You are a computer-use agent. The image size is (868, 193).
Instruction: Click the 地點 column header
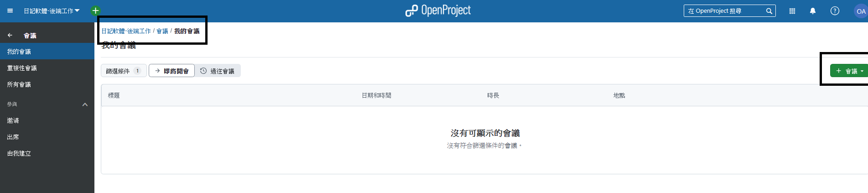coord(619,95)
